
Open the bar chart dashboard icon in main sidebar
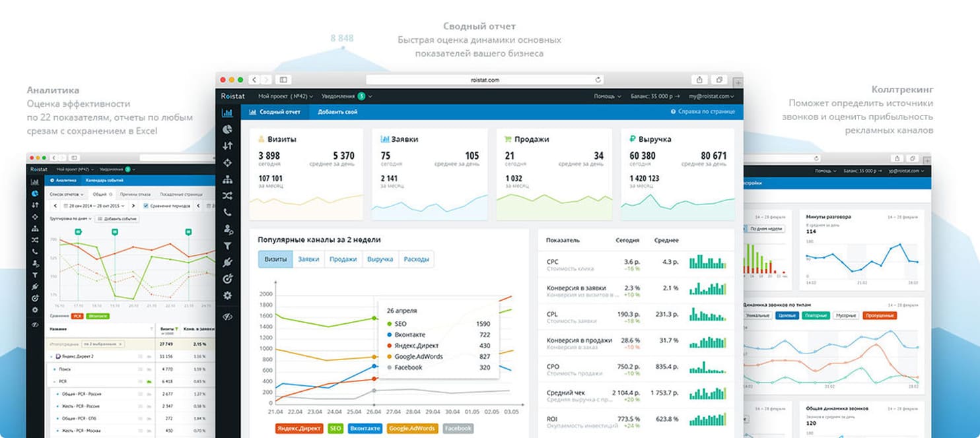(x=227, y=113)
